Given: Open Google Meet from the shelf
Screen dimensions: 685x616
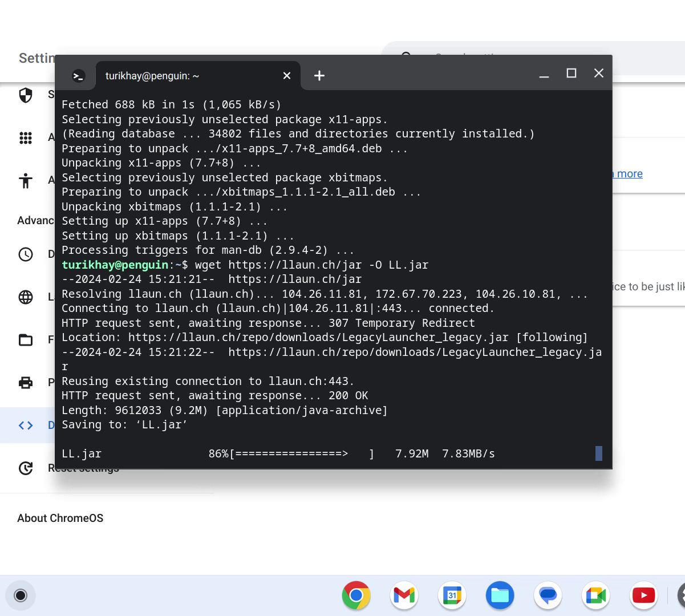Looking at the screenshot, I should coord(595,595).
